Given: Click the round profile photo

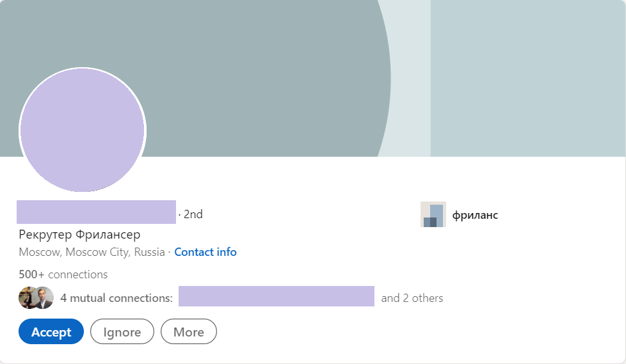Looking at the screenshot, I should click(x=83, y=130).
